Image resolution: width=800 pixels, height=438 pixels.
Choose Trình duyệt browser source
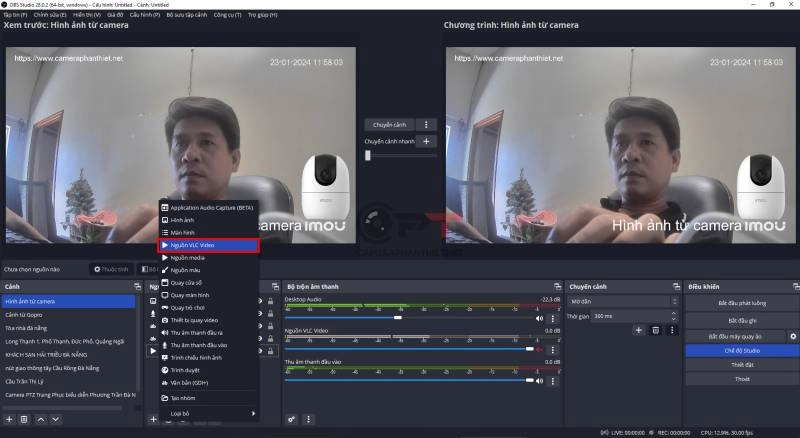(209, 370)
